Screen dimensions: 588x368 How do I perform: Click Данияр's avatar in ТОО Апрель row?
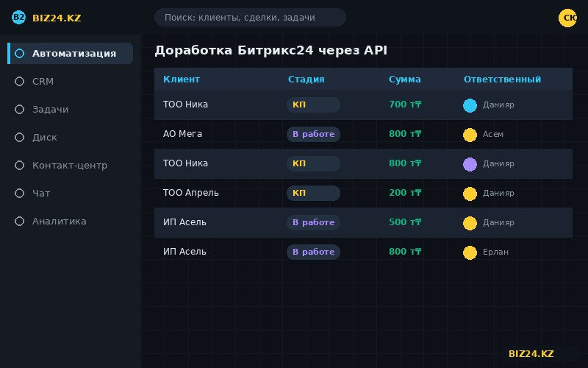click(470, 194)
